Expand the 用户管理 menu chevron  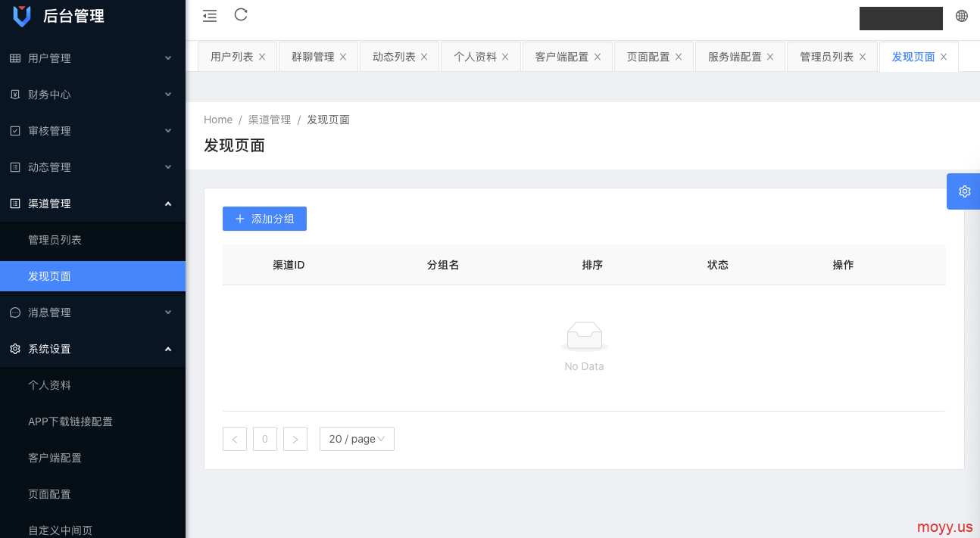(x=168, y=58)
